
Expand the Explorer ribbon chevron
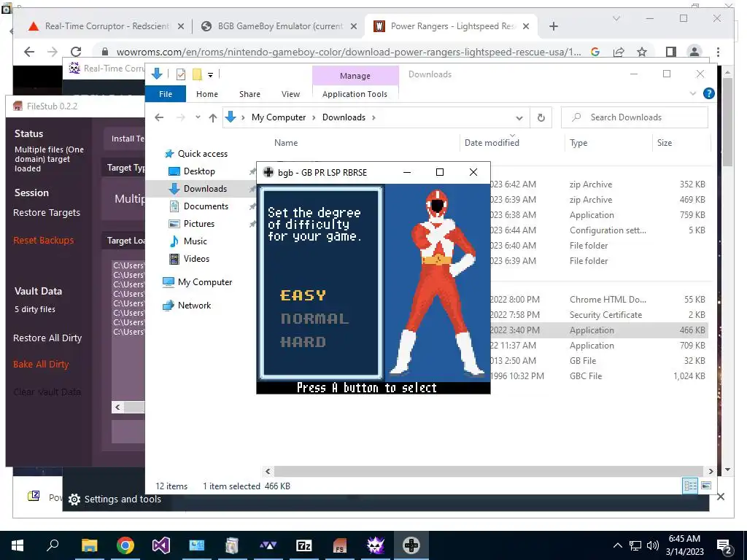click(x=693, y=93)
